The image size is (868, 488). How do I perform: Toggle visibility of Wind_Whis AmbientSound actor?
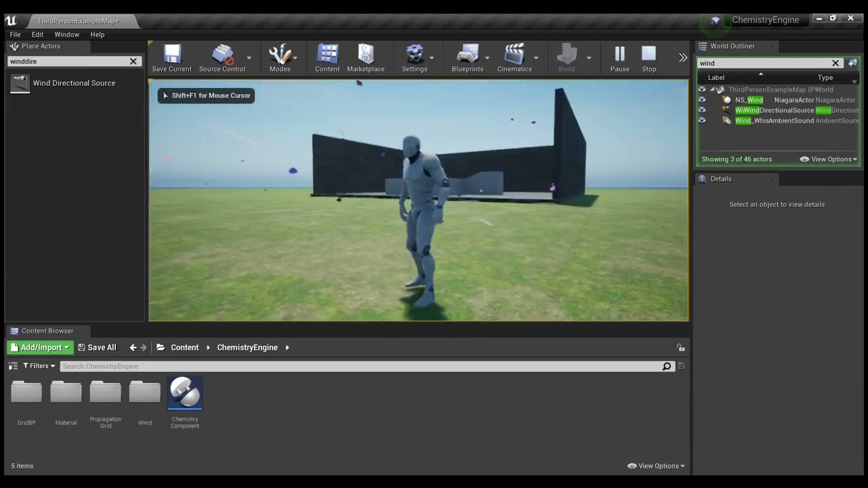[x=702, y=121]
